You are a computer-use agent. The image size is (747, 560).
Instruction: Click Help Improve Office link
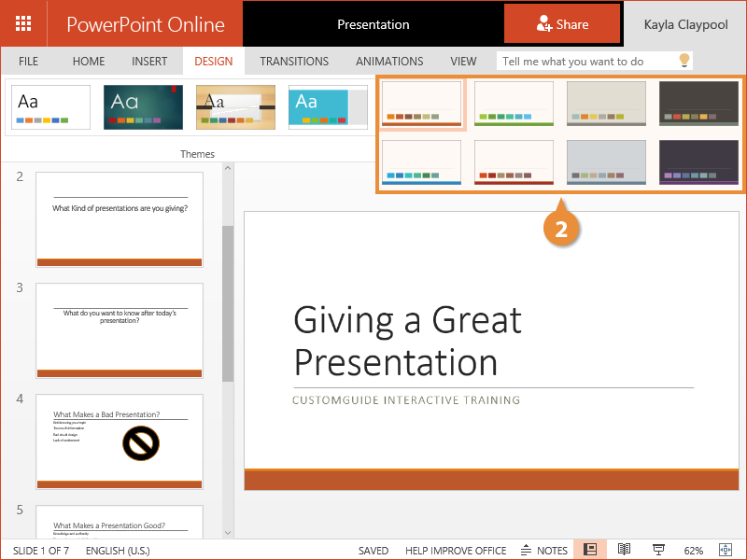457,551
